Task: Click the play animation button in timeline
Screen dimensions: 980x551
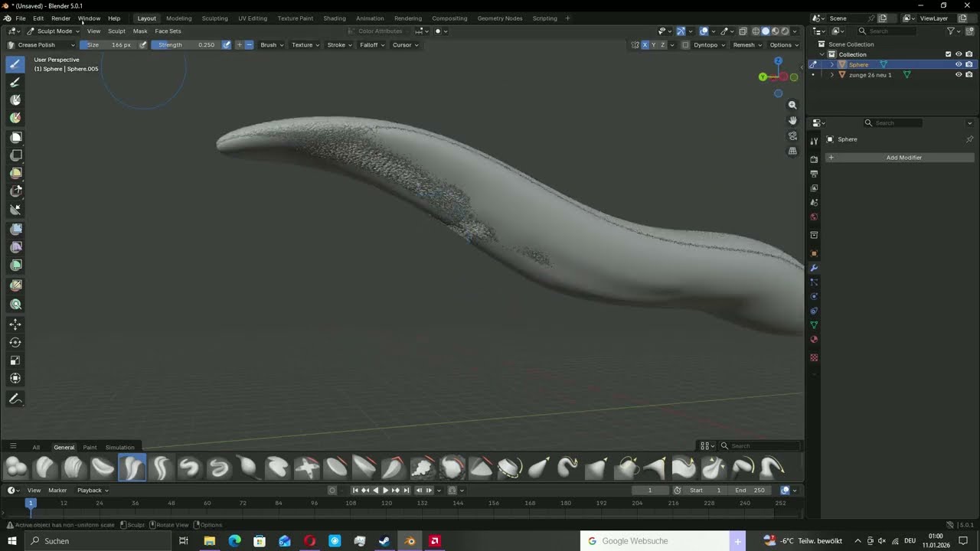Action: (385, 491)
